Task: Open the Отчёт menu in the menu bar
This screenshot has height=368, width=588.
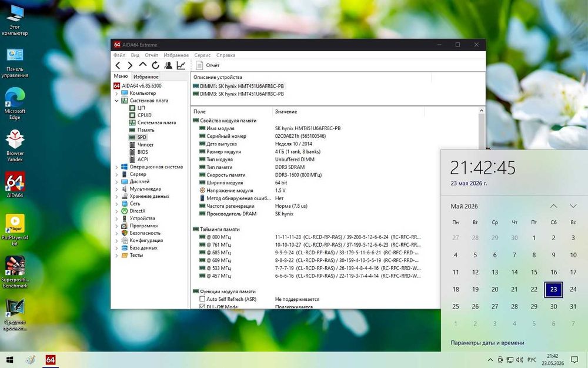Action: pos(152,55)
